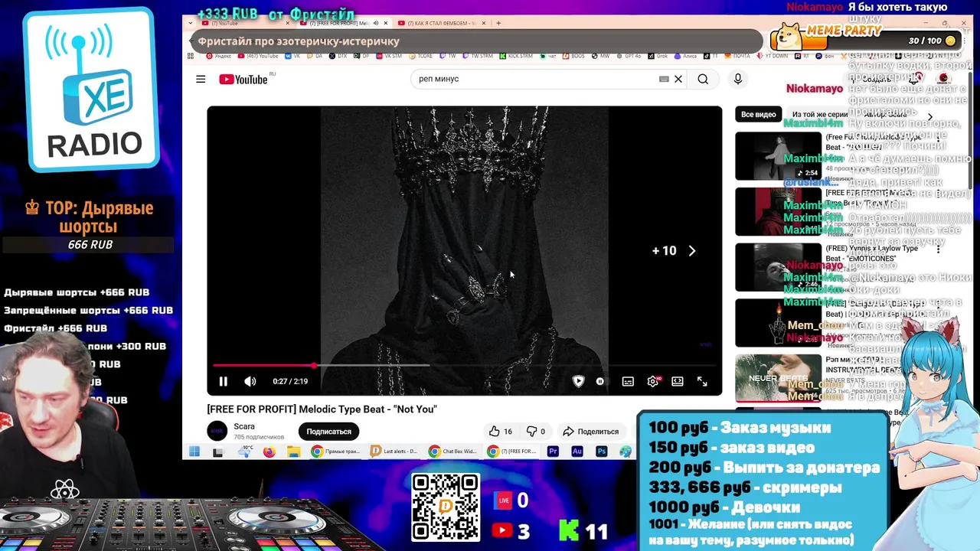The width and height of the screenshot is (980, 551).
Task: Open the TW STRM bookmark
Action: tap(477, 56)
